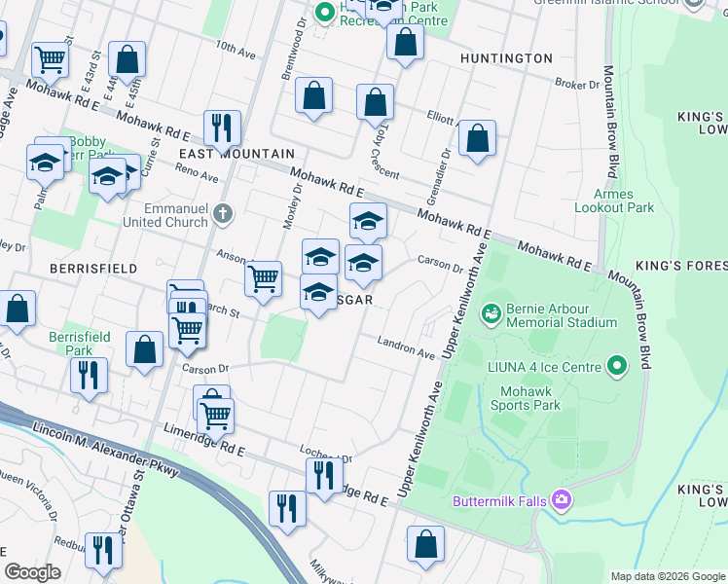Open the shopping bag marker next to Elliott Ave
This screenshot has width=728, height=584.
point(477,140)
